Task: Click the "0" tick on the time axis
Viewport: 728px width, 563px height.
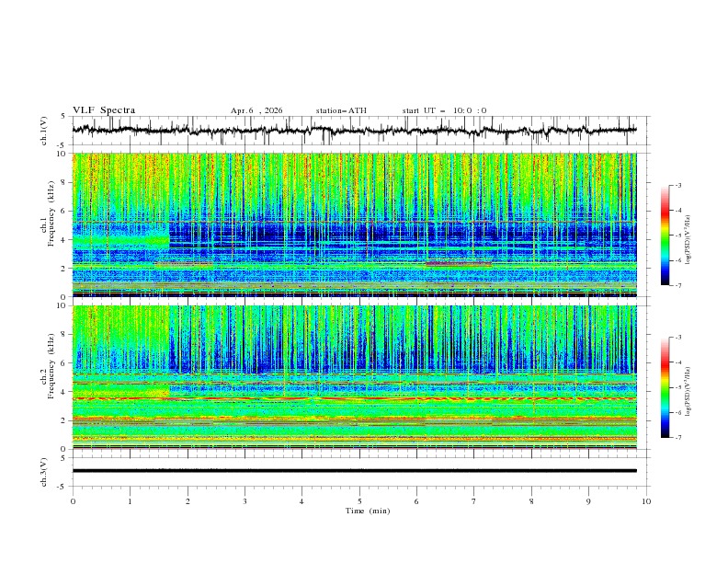Action: coord(73,501)
